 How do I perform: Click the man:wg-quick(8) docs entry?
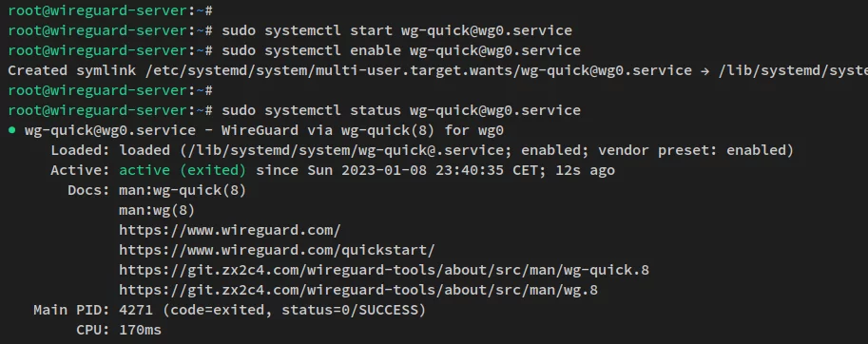(x=183, y=190)
